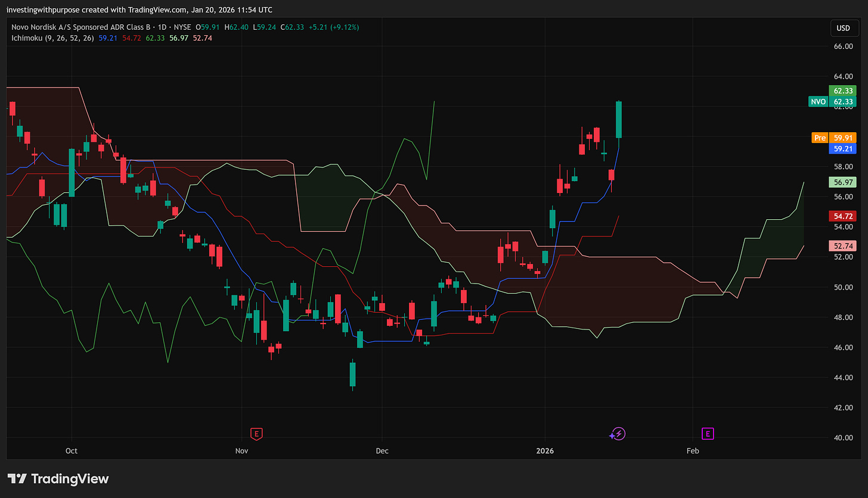Click the red 54.72 value in Ichimoku legend
Image resolution: width=868 pixels, height=498 pixels.
pyautogui.click(x=132, y=38)
